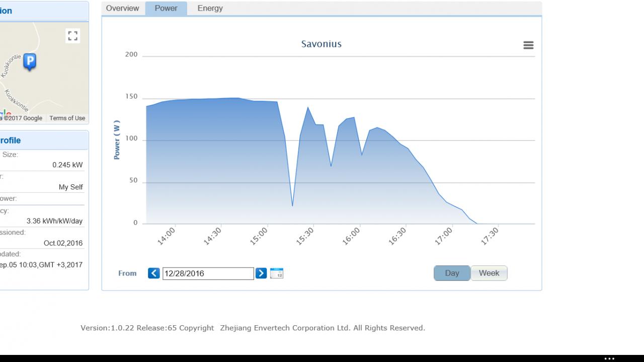Toggle fullscreen view on the map
The image size is (644, 362).
[x=73, y=36]
